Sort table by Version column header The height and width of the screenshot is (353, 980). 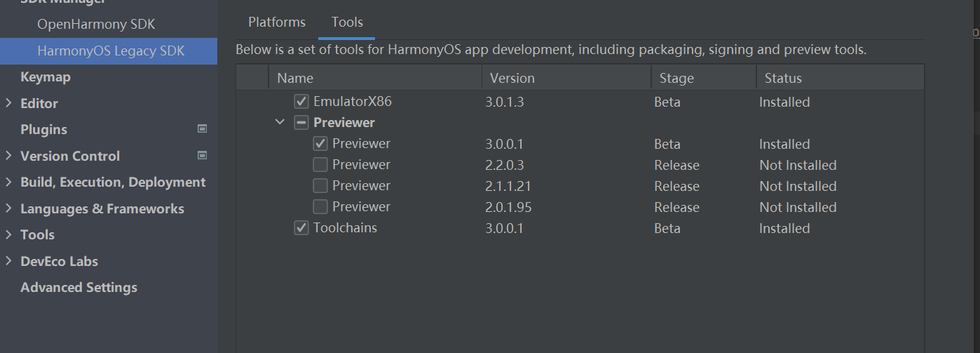tap(566, 78)
